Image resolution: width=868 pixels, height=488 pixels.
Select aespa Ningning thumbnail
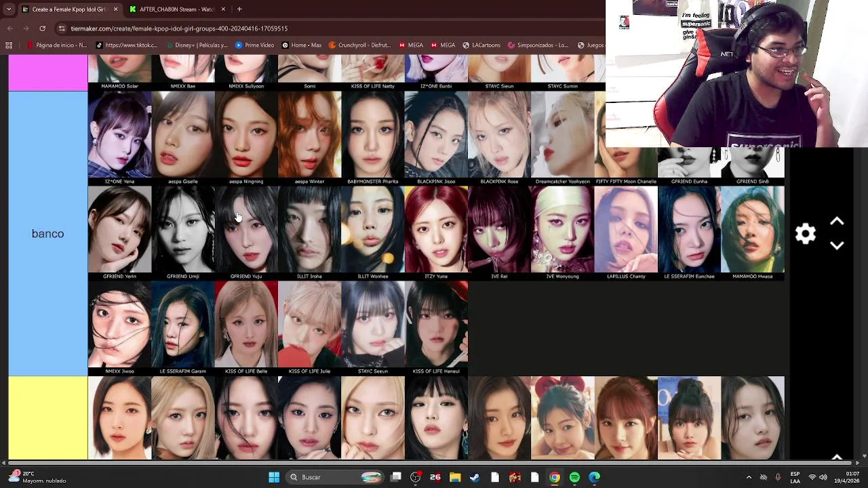(x=246, y=138)
